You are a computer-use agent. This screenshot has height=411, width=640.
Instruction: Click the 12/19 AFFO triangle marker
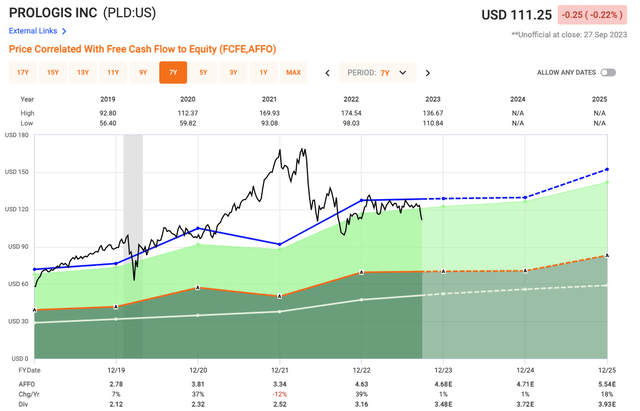(x=116, y=307)
